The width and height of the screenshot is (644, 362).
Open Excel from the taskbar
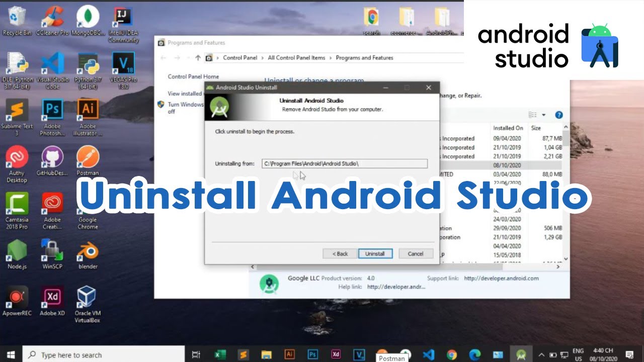point(220,354)
